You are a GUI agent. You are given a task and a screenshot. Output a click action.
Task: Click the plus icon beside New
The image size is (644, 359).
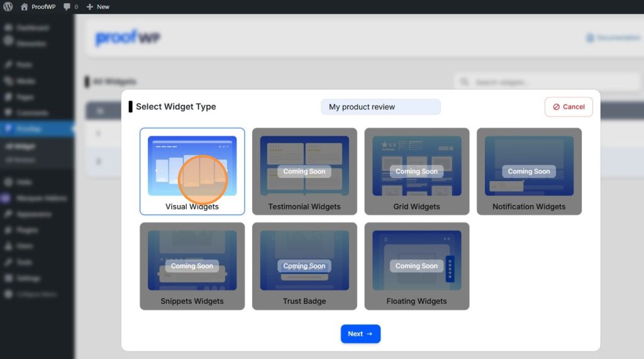click(x=89, y=6)
